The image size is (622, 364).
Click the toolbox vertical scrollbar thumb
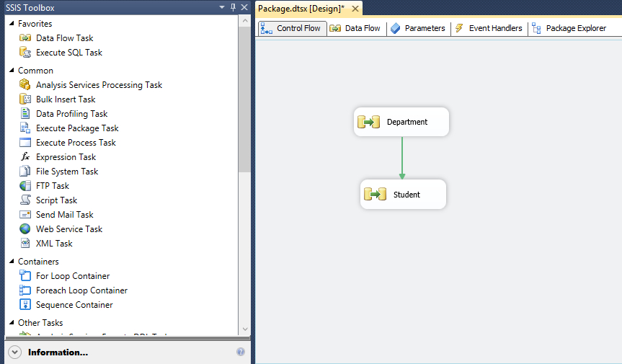pyautogui.click(x=245, y=99)
